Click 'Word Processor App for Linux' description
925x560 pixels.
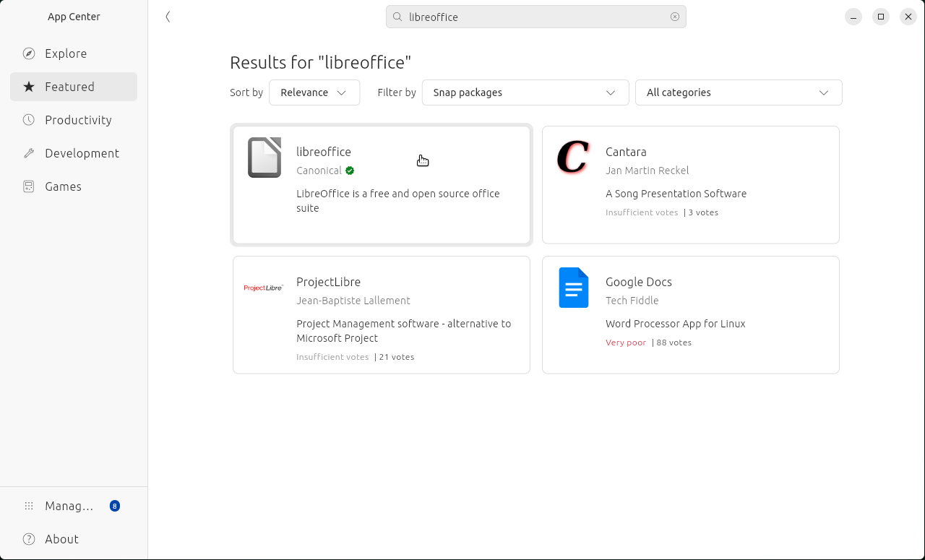(676, 324)
